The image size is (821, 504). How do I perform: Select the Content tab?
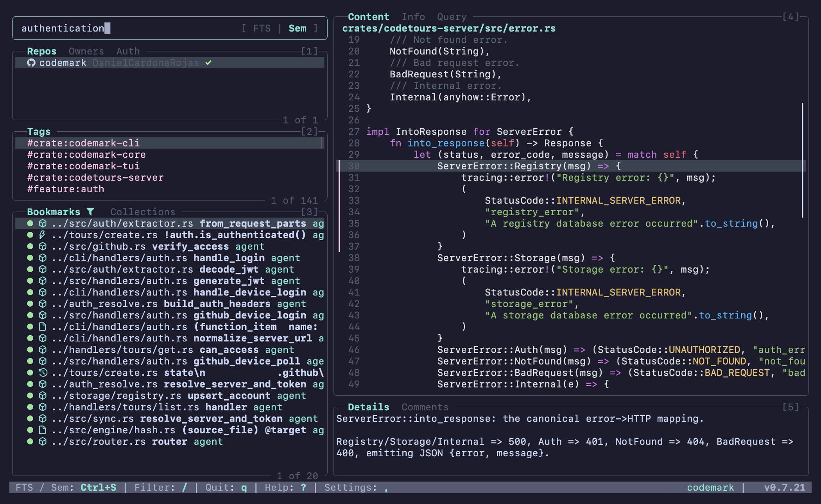point(368,17)
